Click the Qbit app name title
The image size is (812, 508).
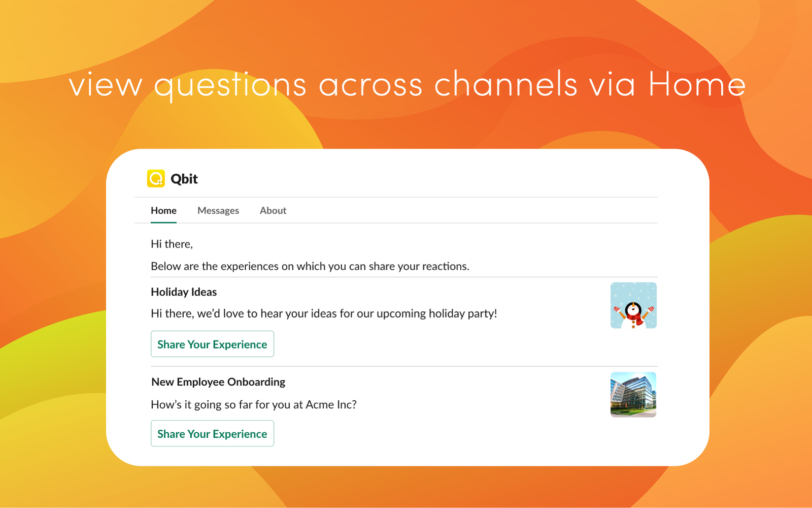(184, 179)
